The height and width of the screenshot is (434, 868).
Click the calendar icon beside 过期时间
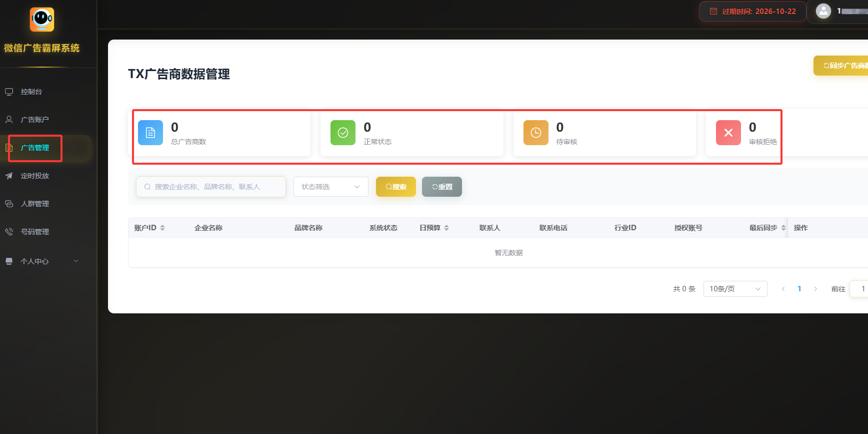(x=713, y=12)
